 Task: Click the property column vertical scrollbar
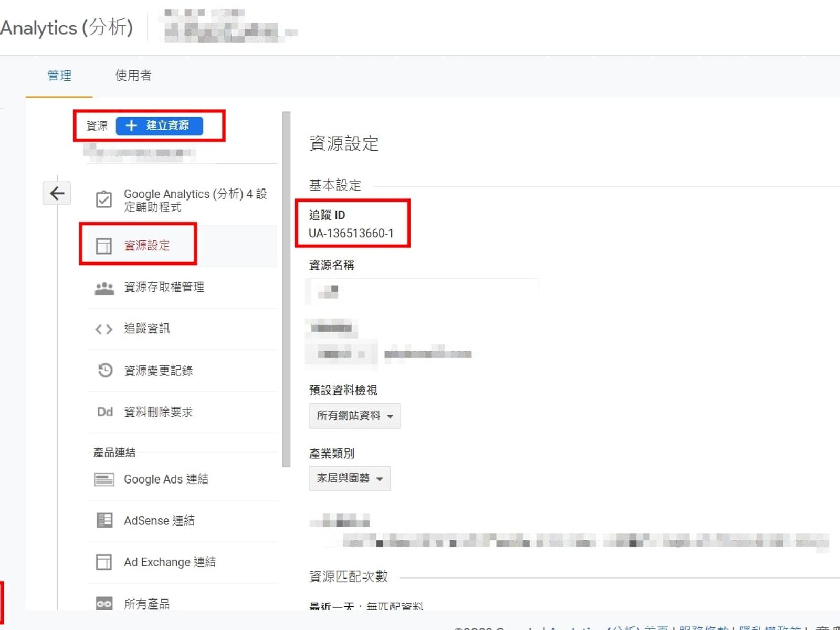286,289
